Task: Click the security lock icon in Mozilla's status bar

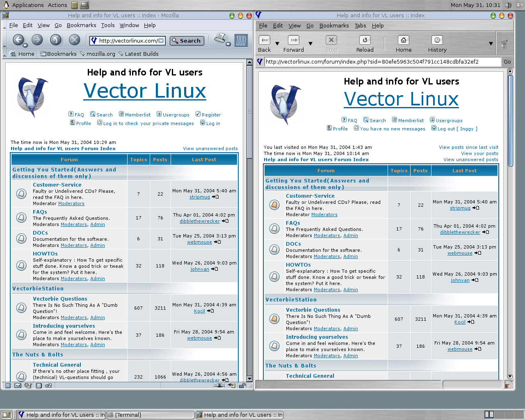Action: click(x=242, y=386)
